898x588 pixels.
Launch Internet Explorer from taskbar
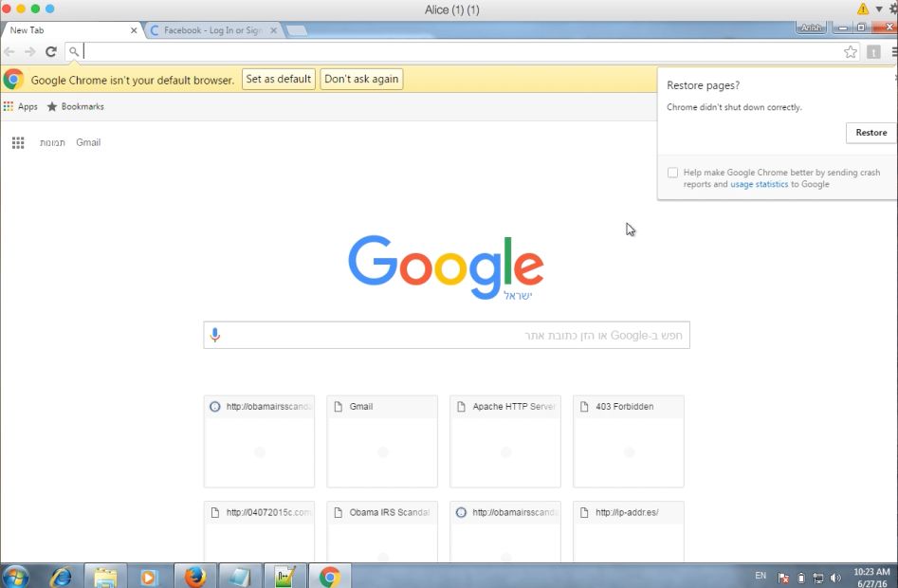point(61,577)
